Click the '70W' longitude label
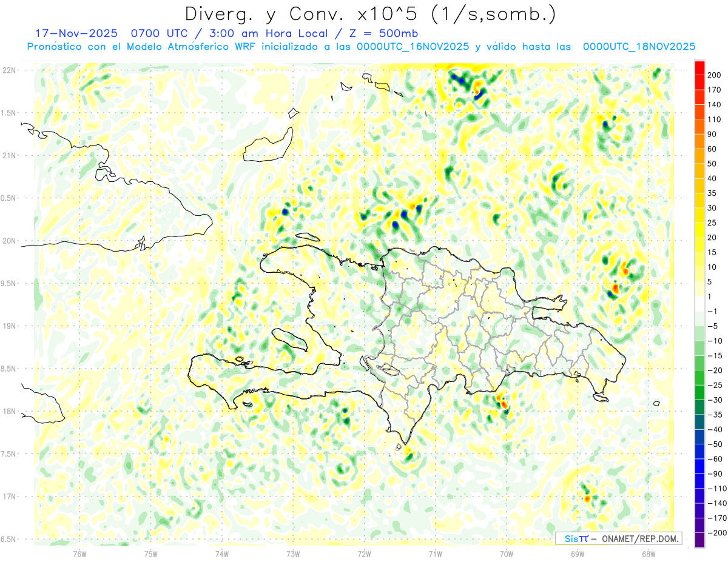This screenshot has width=728, height=562. tap(507, 554)
